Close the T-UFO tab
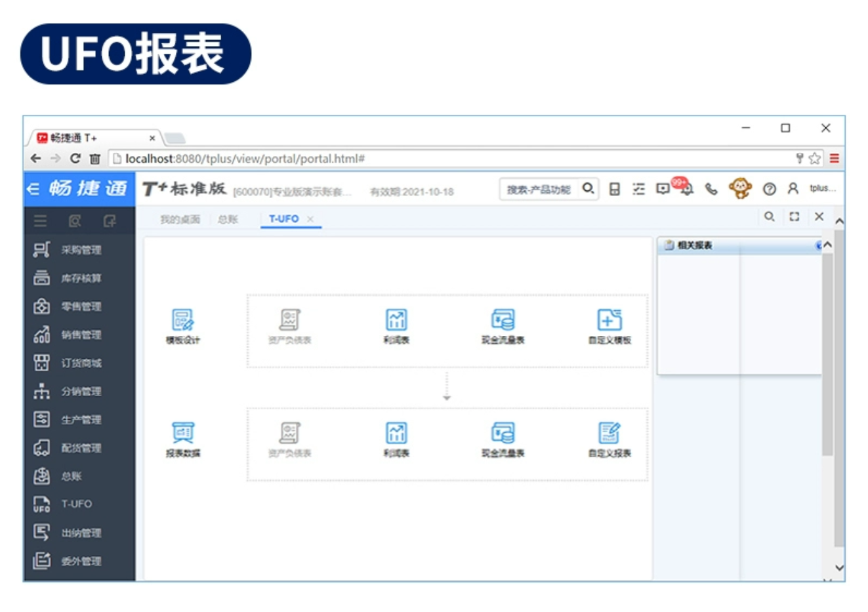The height and width of the screenshot is (612, 868). coord(310,219)
